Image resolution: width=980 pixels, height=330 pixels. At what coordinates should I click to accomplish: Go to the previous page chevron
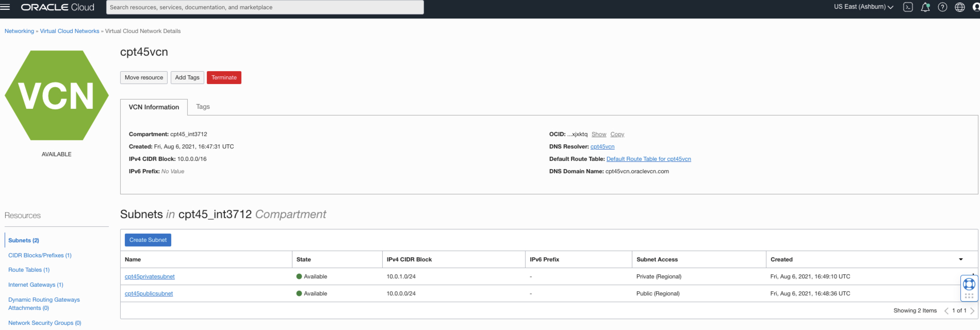pos(946,311)
